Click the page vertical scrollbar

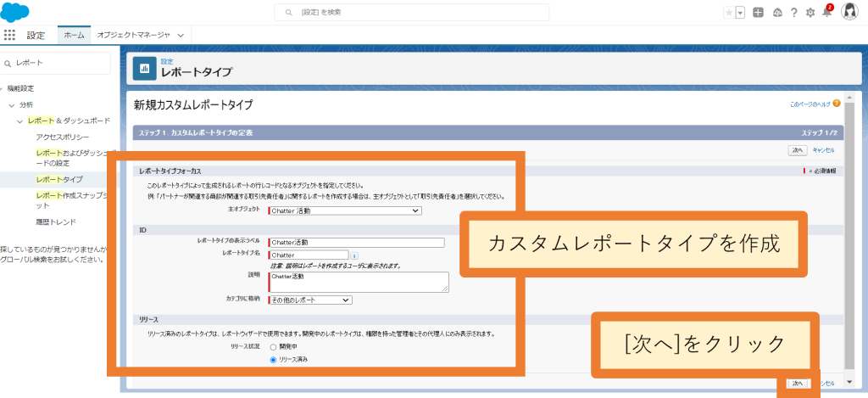(x=849, y=234)
